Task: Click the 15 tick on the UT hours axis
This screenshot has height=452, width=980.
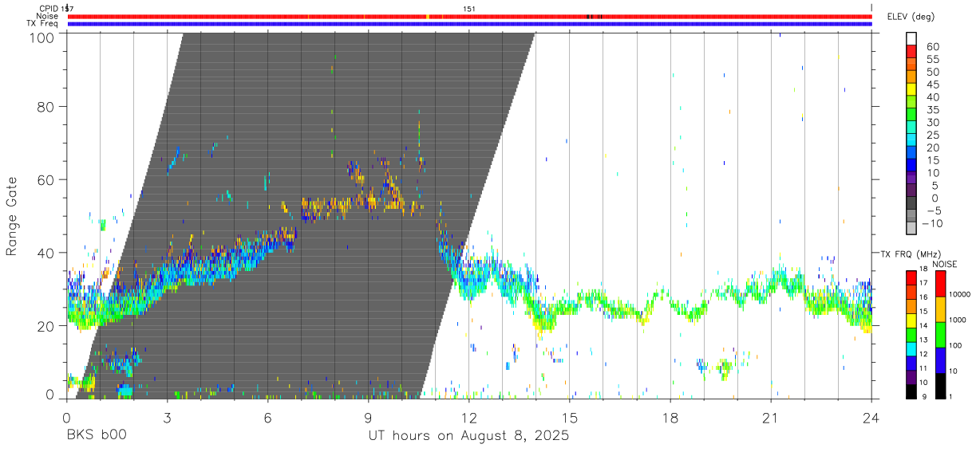Action: (570, 418)
